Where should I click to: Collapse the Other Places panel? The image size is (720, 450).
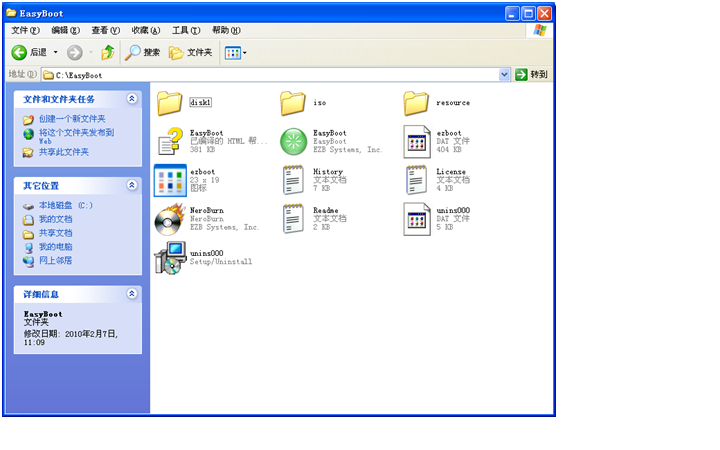[x=132, y=185]
